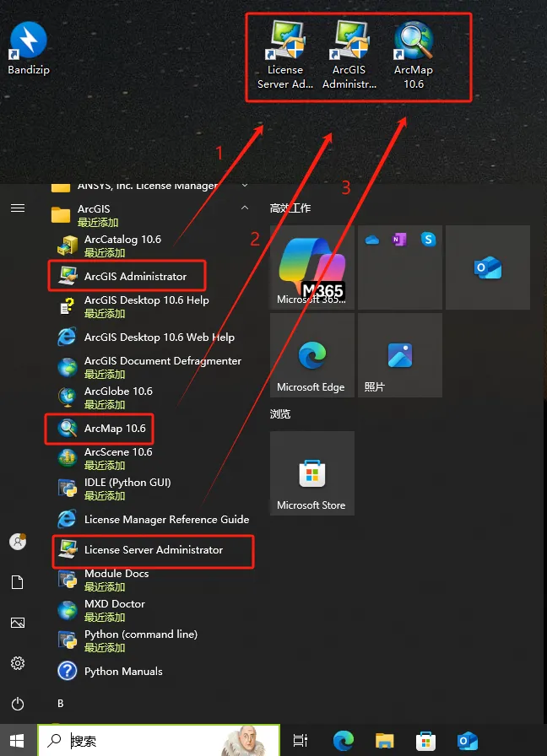This screenshot has height=756, width=547.
Task: Open Pictures from Start sidebar
Action: (x=18, y=623)
